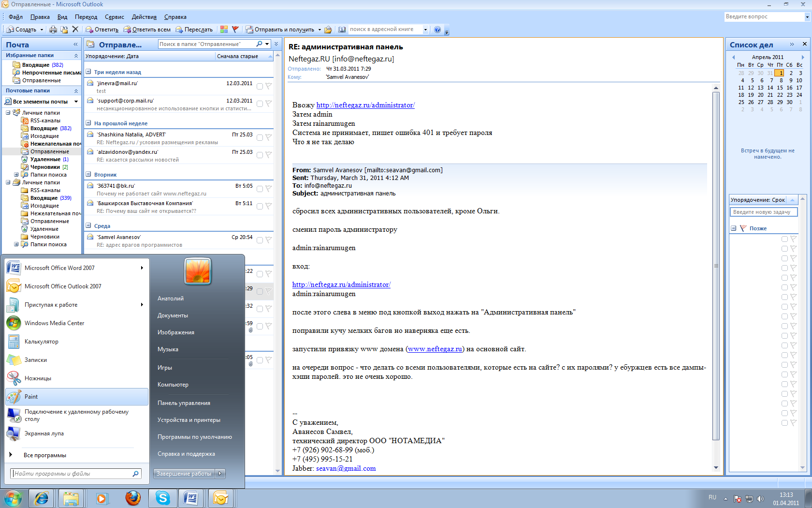Open Firefox from taskbar
The height and width of the screenshot is (508, 812).
tap(133, 498)
